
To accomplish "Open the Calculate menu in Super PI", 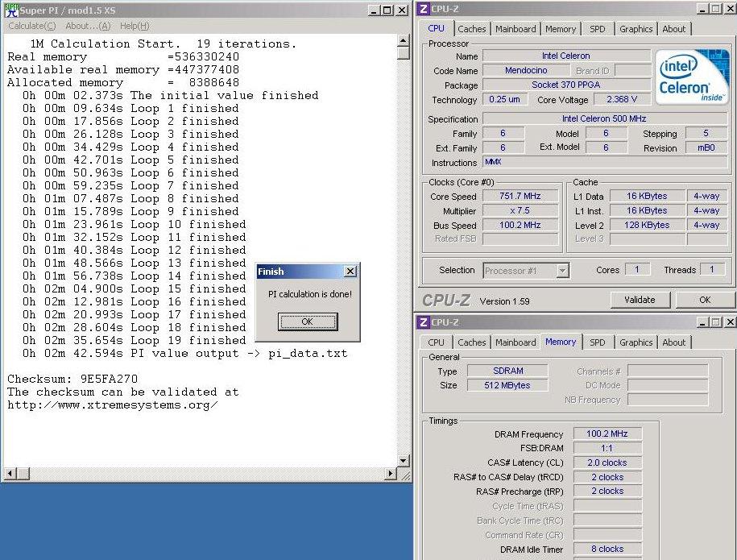I will (32, 26).
